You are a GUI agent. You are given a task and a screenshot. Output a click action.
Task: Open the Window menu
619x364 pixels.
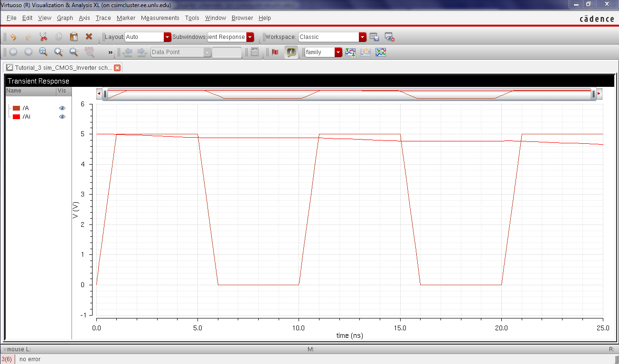pos(216,18)
